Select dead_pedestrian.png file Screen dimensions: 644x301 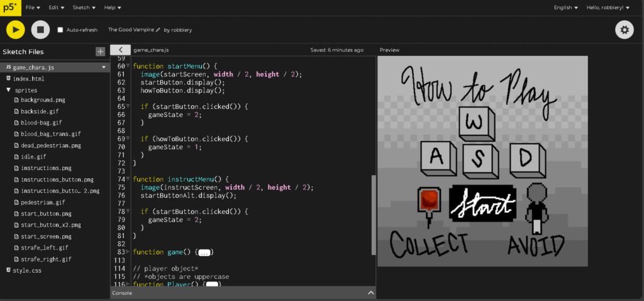(51, 145)
